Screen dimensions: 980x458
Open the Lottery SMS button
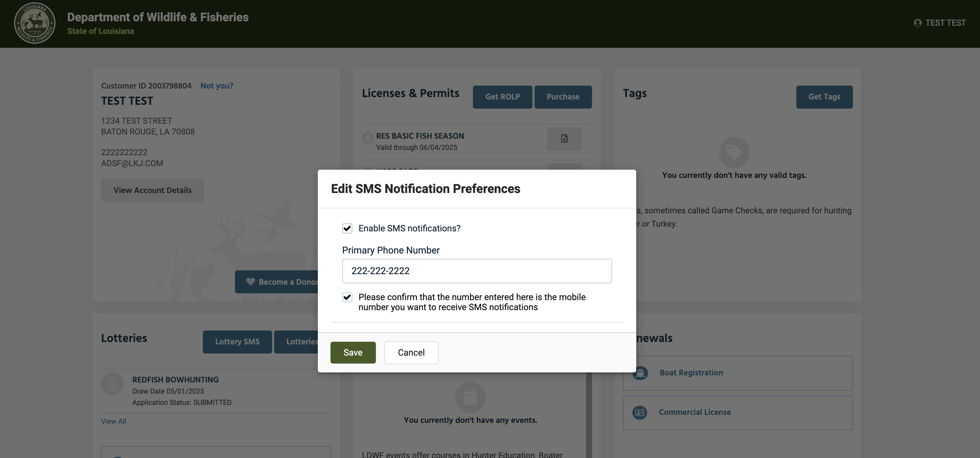click(237, 342)
